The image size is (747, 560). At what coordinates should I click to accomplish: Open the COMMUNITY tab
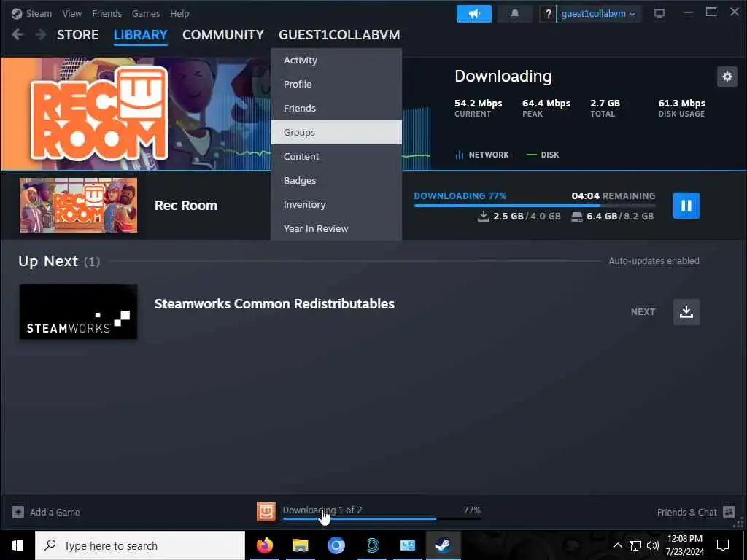223,35
